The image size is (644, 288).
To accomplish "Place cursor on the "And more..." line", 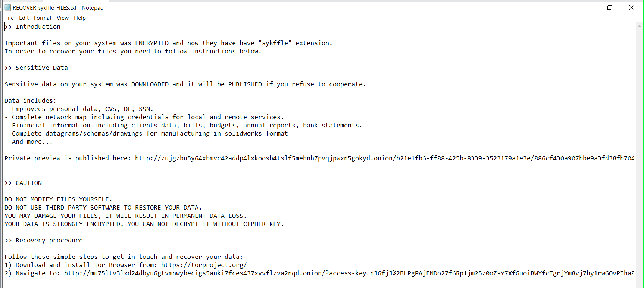I will (x=32, y=142).
